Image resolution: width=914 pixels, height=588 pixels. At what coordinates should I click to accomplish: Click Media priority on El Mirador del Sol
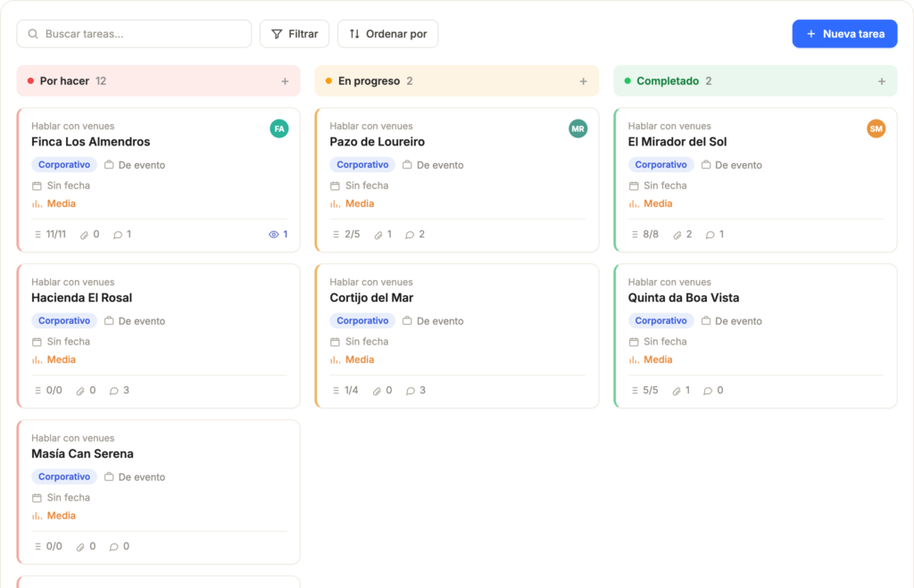click(651, 203)
